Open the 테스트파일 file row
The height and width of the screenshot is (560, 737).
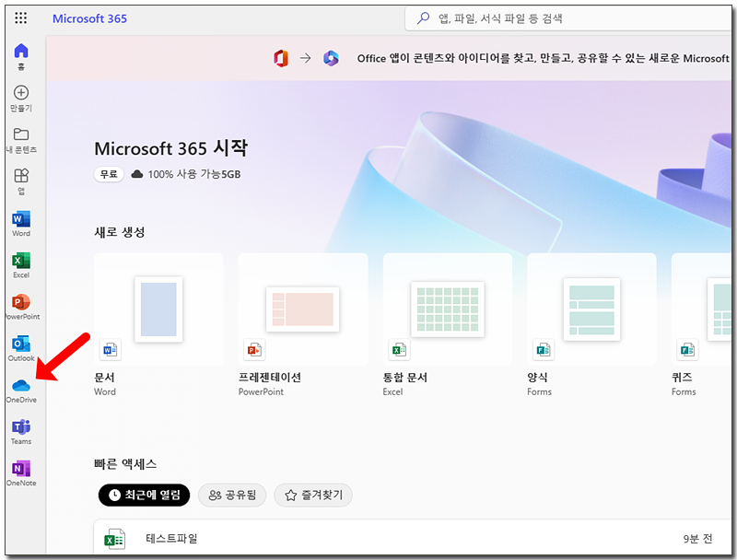(412, 539)
